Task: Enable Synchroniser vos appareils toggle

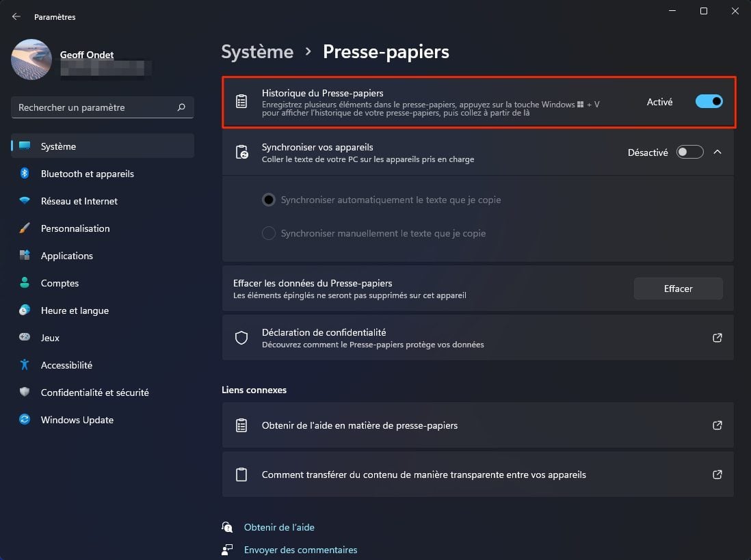Action: coord(689,152)
